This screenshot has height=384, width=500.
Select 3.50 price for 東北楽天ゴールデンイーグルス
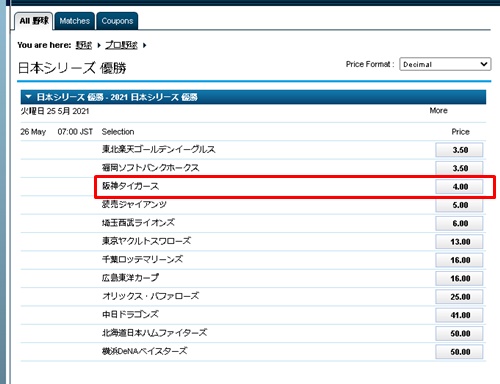pyautogui.click(x=459, y=150)
